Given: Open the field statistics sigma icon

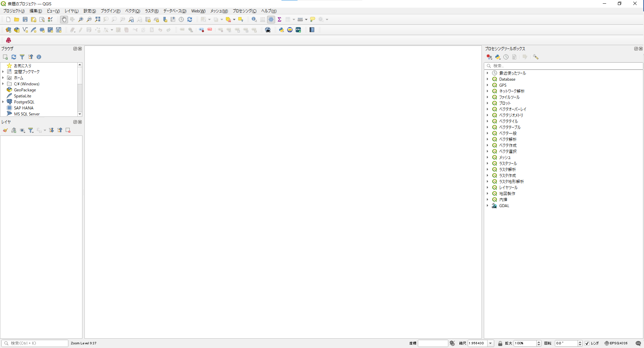Looking at the screenshot, I should [279, 20].
